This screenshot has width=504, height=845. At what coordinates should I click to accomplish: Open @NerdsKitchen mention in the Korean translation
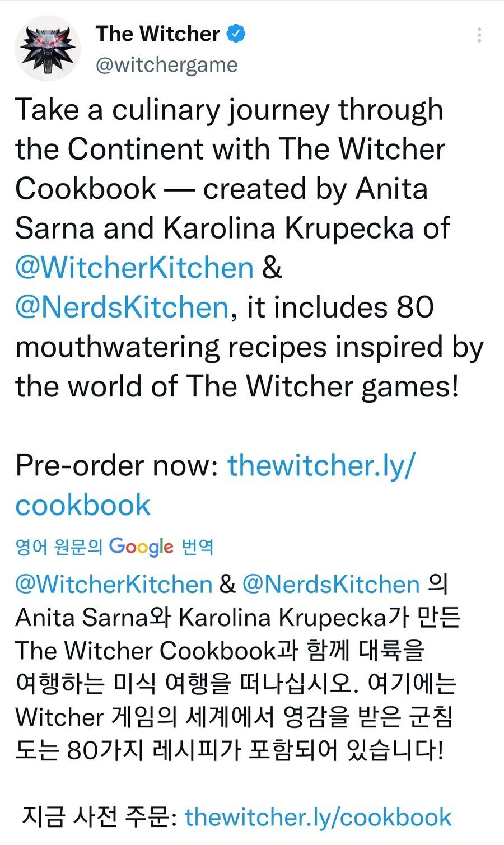click(331, 584)
